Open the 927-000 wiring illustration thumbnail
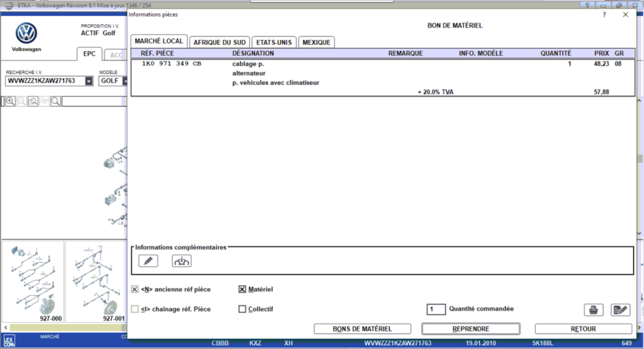The width and height of the screenshot is (644, 349). (33, 282)
